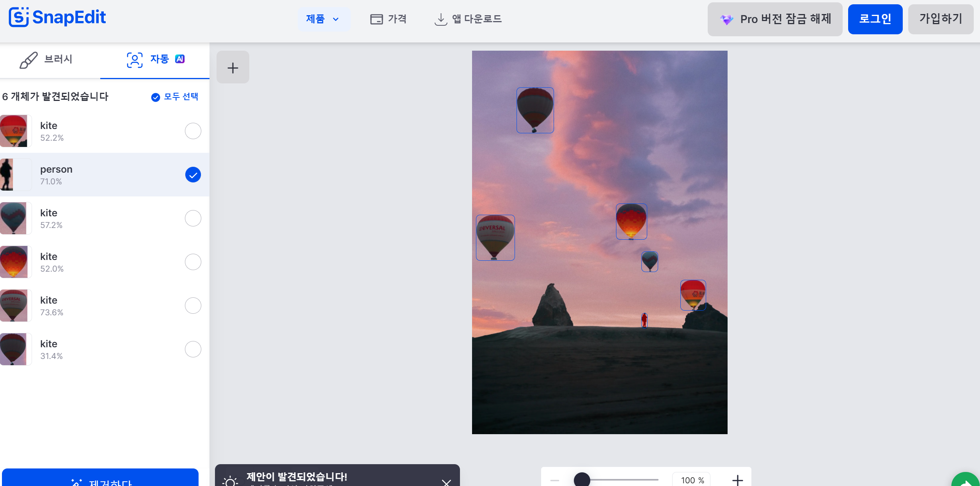
Task: Click the kite 52.2% thumbnail
Action: (x=16, y=131)
